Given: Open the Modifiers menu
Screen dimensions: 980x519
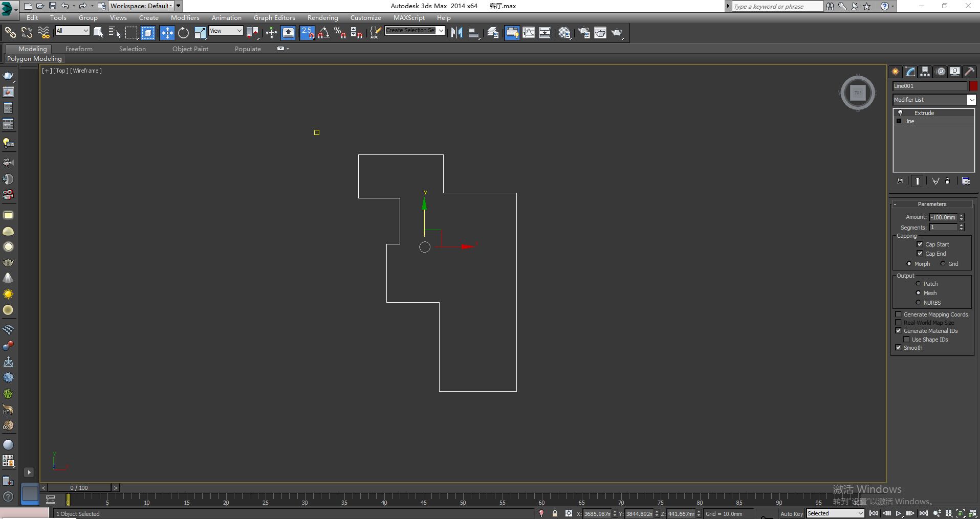Looking at the screenshot, I should point(185,17).
